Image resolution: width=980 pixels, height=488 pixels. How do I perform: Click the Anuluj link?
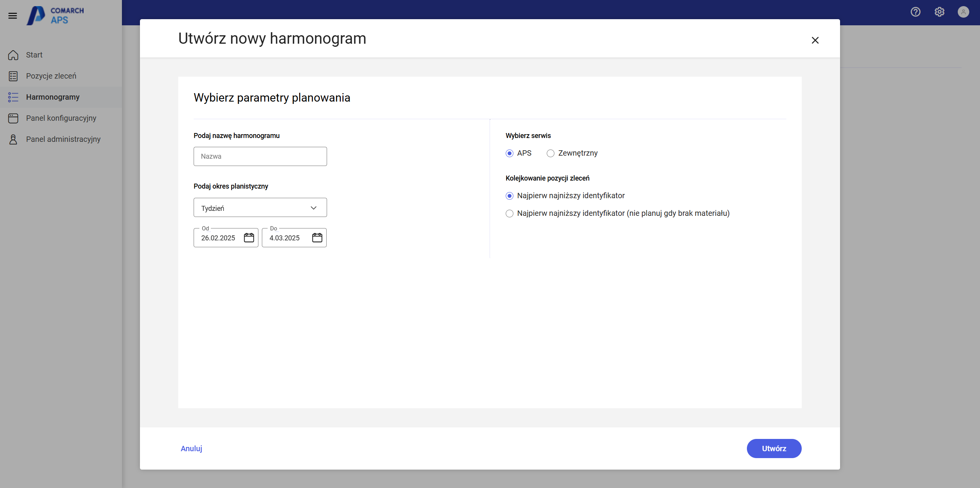(x=191, y=449)
